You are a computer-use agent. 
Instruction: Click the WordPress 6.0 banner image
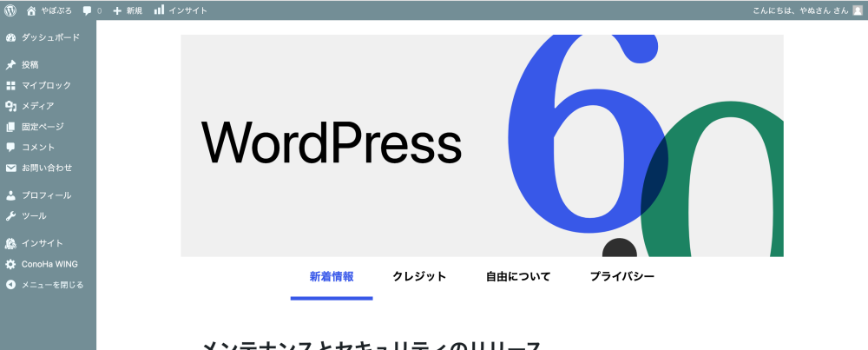pos(482,146)
